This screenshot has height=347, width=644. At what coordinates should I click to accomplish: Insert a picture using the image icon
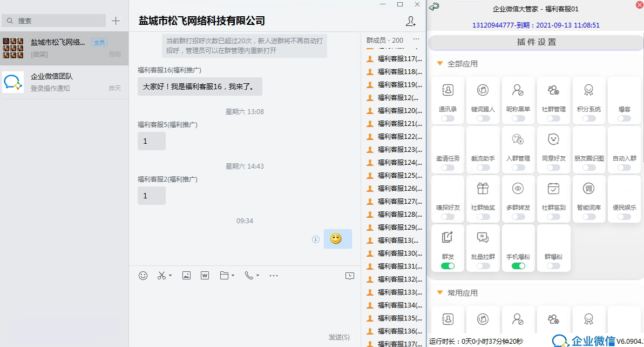click(x=186, y=276)
